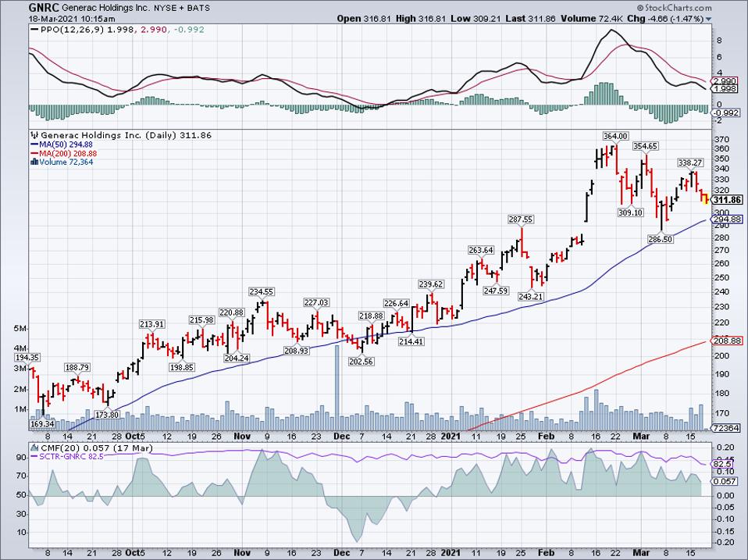Click the 198.85 low price label

(x=182, y=367)
